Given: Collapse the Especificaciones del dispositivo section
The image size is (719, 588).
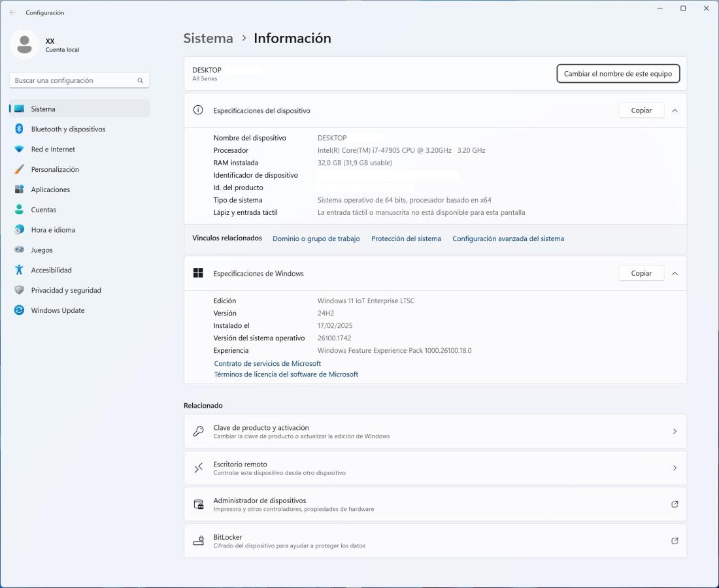Looking at the screenshot, I should 675,110.
